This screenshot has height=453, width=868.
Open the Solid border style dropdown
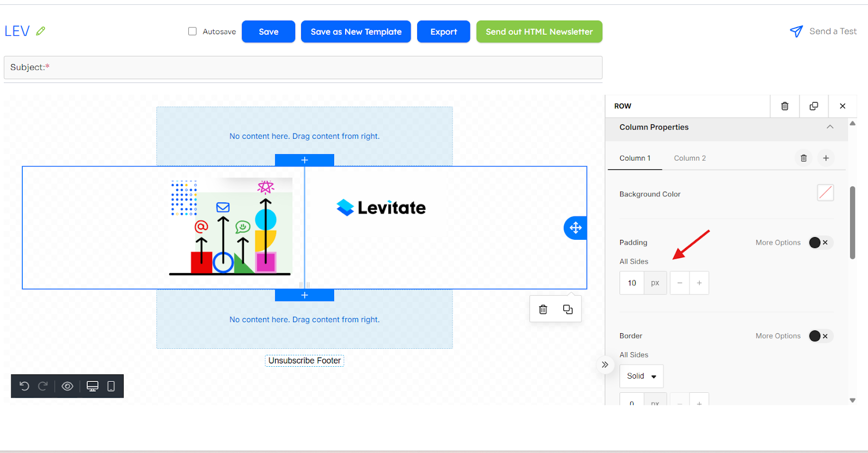pyautogui.click(x=641, y=376)
